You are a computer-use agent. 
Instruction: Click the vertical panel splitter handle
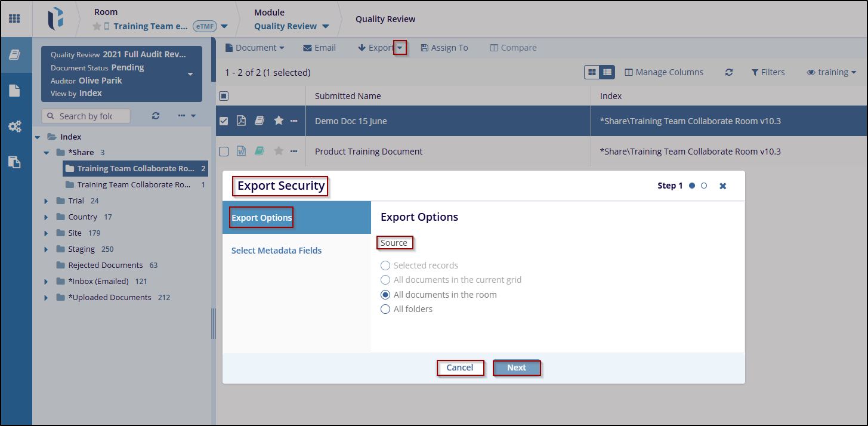tap(213, 324)
